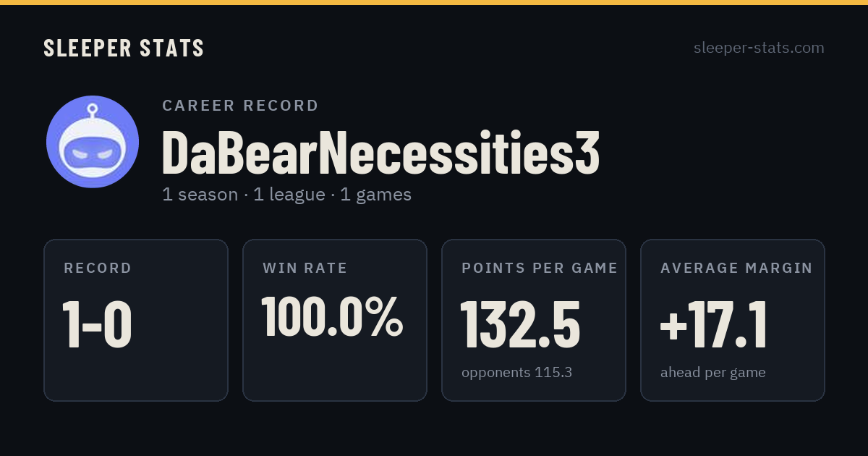Viewport: 868px width, 456px height.
Task: Click the Record stat card
Action: click(136, 320)
